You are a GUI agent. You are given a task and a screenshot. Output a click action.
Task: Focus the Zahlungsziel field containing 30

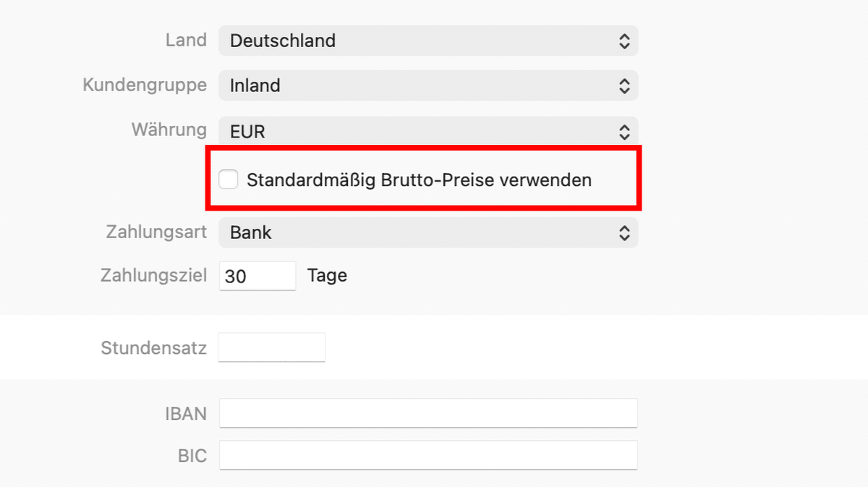point(257,276)
